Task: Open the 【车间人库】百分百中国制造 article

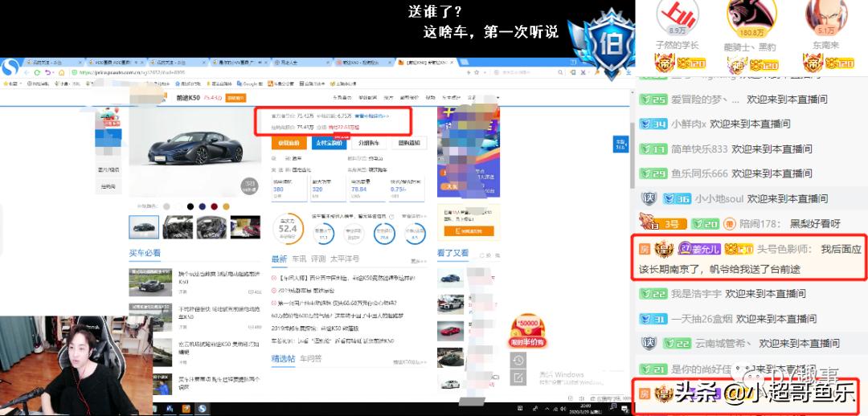Action: (348, 278)
